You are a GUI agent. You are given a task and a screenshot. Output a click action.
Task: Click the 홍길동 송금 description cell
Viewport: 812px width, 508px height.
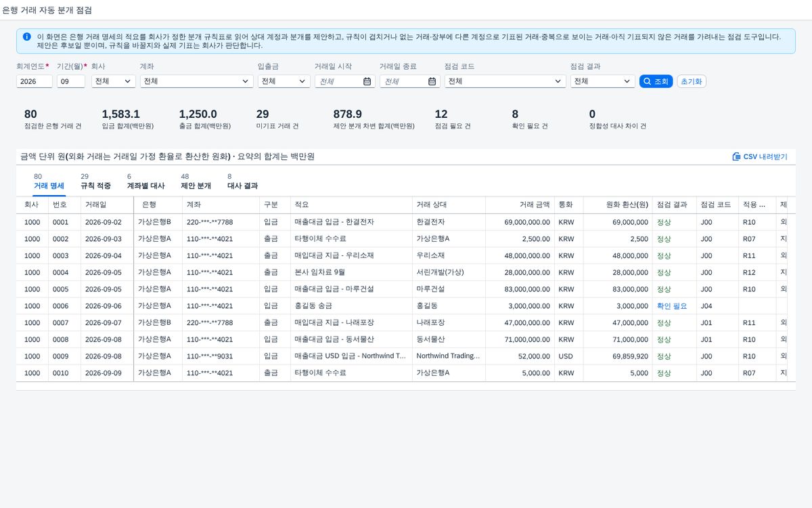351,306
